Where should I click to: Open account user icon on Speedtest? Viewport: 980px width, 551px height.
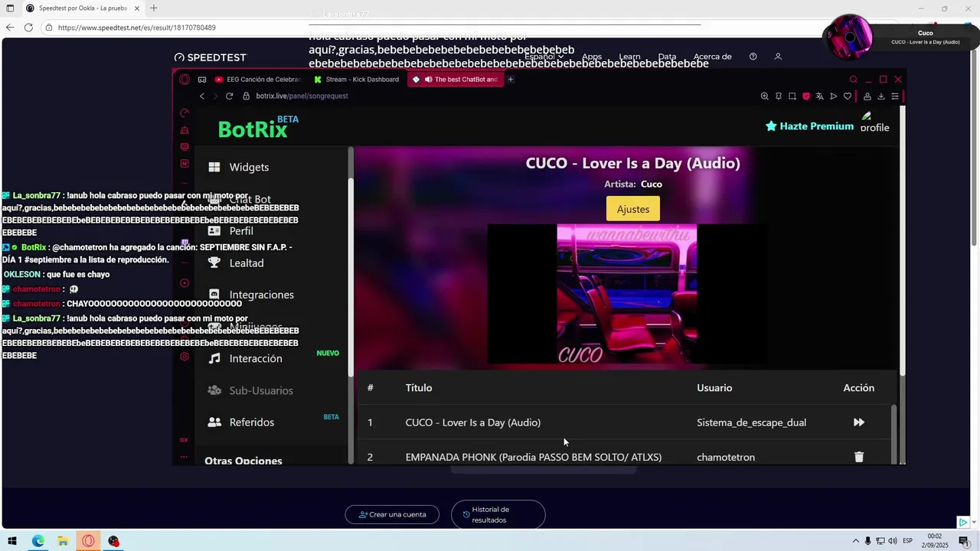pyautogui.click(x=778, y=57)
